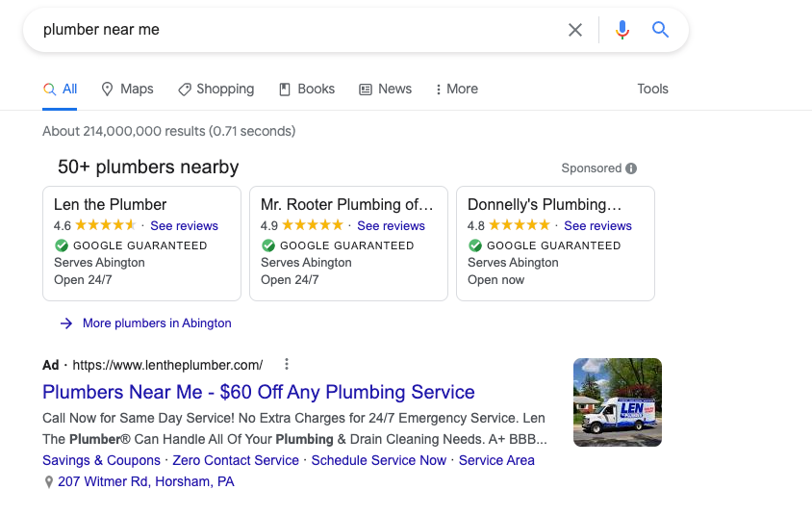Click the Len the Plumber van thumbnail
Screen dimensions: 812x516
[618, 402]
